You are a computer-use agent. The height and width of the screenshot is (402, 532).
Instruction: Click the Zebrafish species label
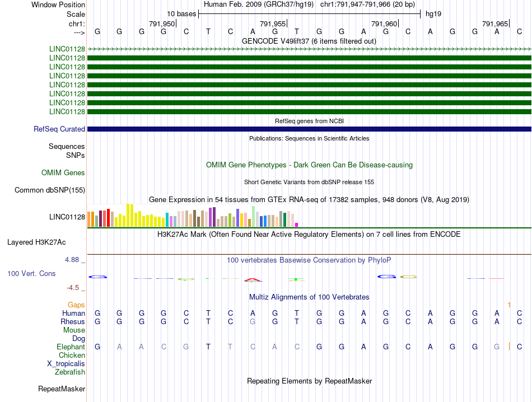70,372
